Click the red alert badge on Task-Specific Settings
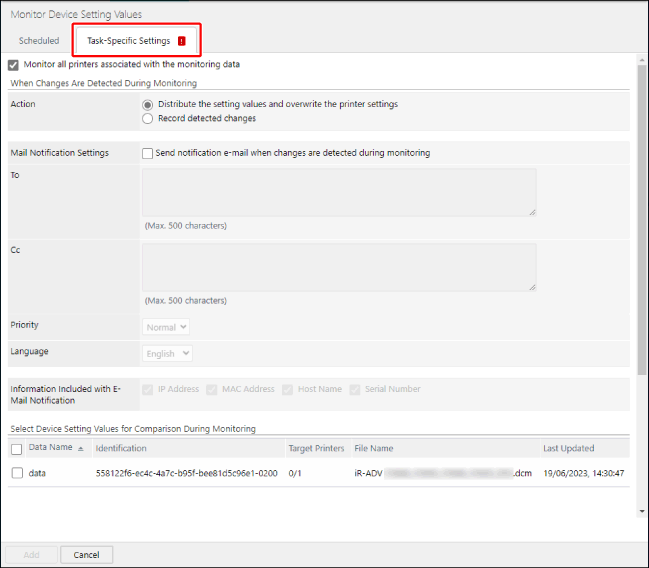The width and height of the screenshot is (649, 568). (x=182, y=41)
